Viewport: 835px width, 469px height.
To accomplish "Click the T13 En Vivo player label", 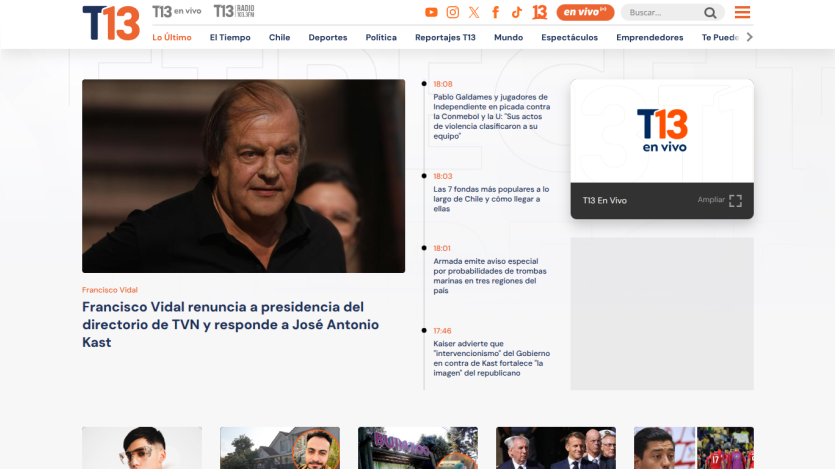I will [x=604, y=201].
